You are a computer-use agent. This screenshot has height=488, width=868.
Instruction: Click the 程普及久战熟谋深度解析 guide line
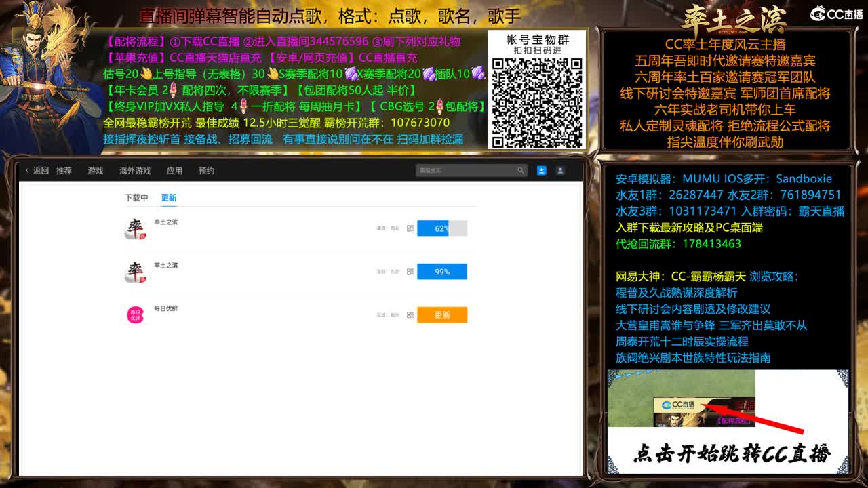[x=677, y=293]
